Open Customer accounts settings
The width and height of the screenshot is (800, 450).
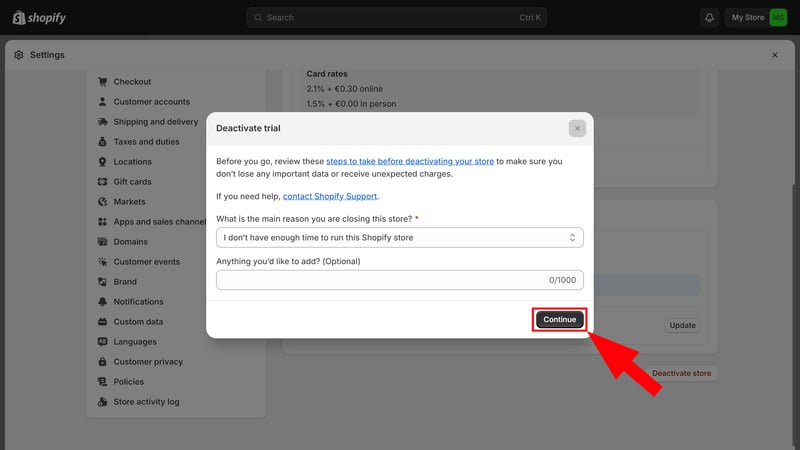152,102
